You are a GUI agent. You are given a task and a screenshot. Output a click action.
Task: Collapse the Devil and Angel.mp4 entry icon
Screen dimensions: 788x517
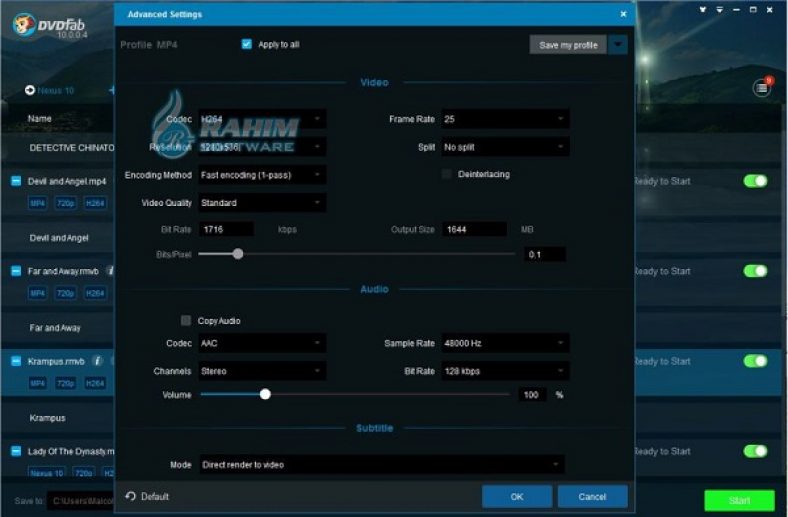pos(16,181)
